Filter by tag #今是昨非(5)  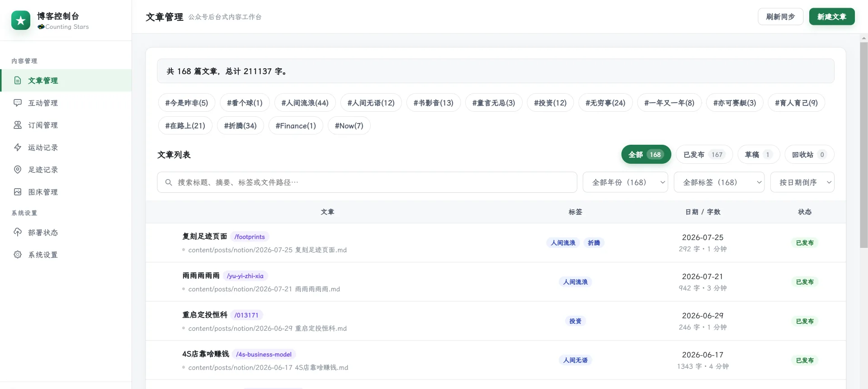point(187,103)
